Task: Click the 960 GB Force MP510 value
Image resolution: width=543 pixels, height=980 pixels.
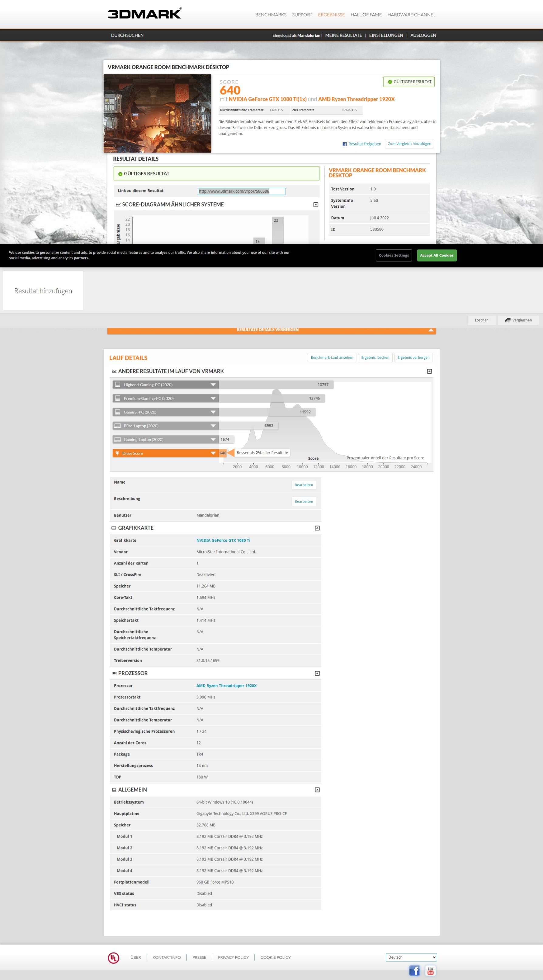Action: coord(215,882)
